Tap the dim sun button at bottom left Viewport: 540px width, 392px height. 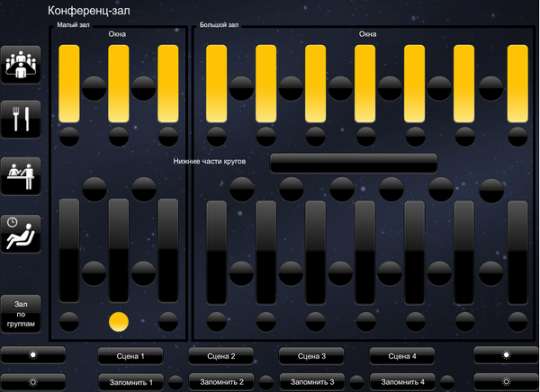32,382
